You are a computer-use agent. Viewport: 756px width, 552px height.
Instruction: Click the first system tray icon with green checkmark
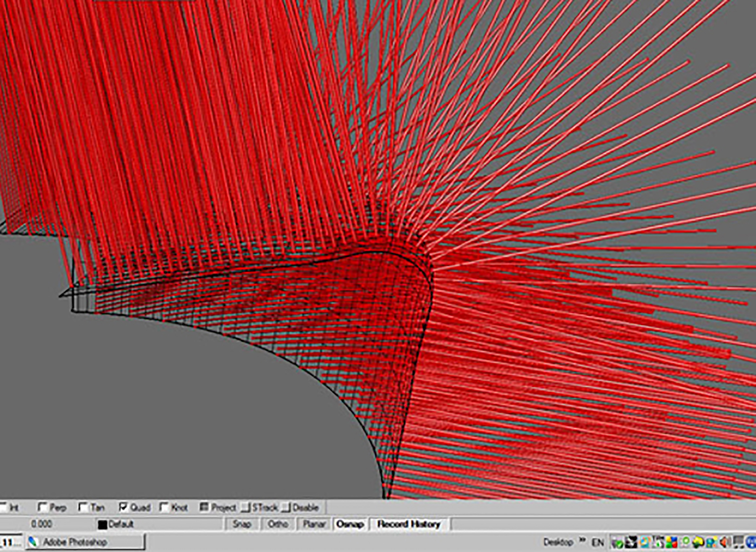click(617, 542)
